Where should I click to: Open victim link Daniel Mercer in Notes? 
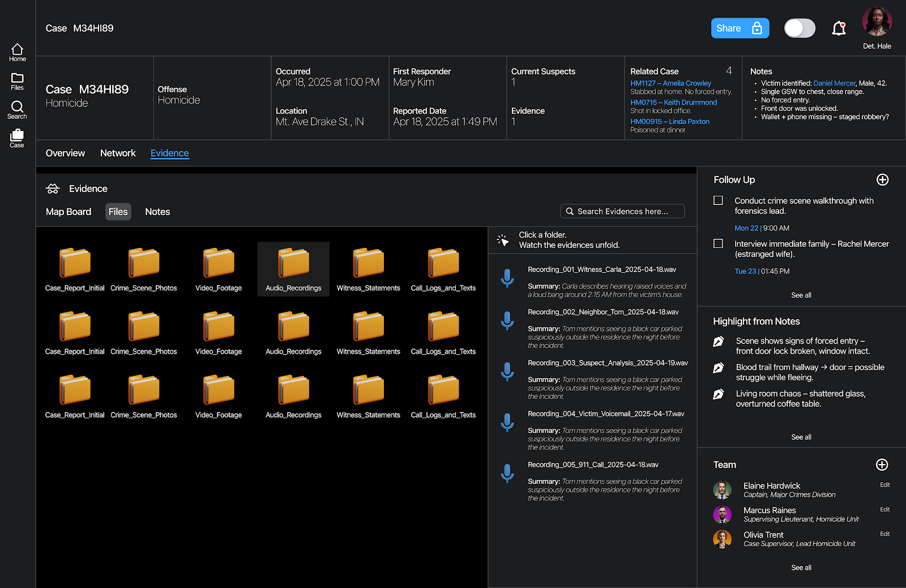click(834, 83)
